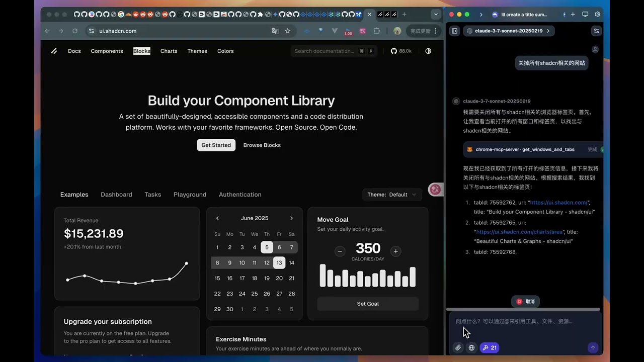Viewport: 644px width, 362px height.
Task: Click the pink floating translate widget
Action: tap(435, 190)
